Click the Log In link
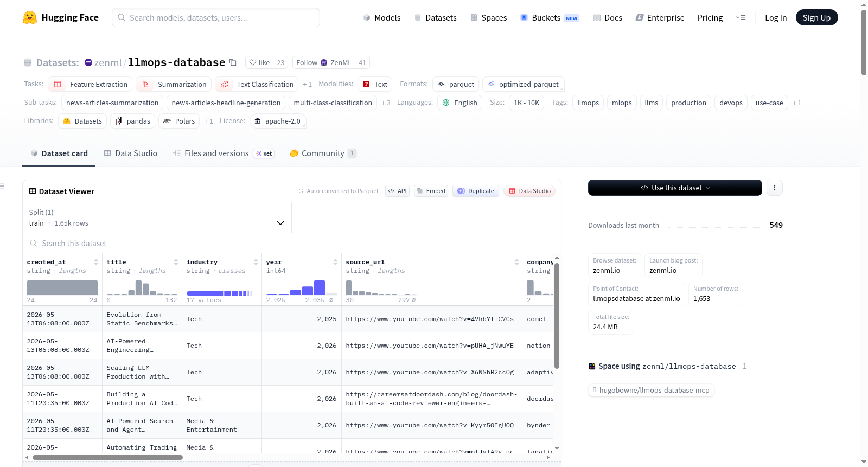Viewport: 868px width, 467px height. click(x=776, y=17)
